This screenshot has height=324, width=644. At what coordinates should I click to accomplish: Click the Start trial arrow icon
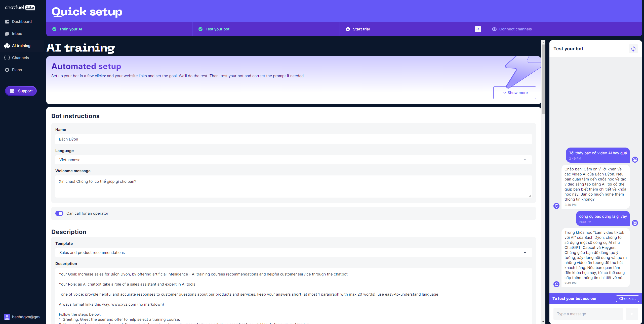click(x=478, y=29)
